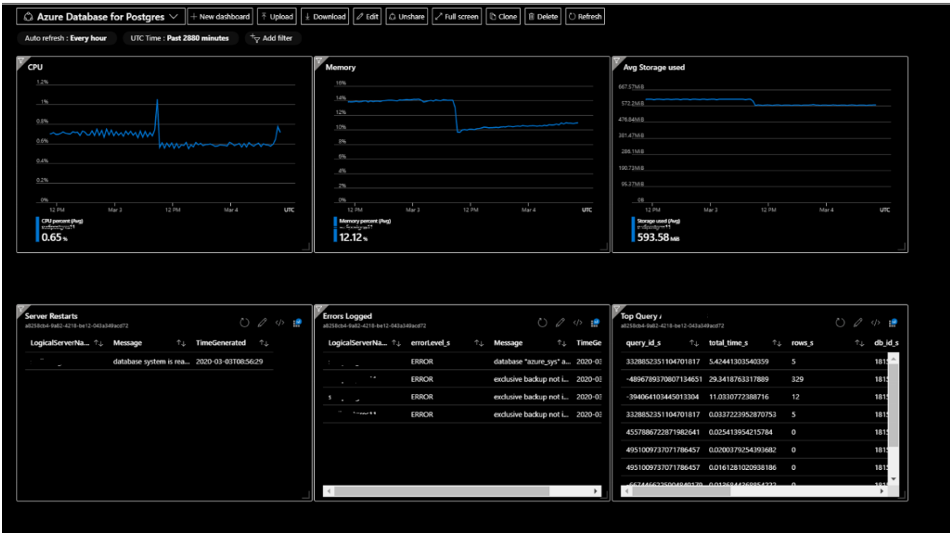Open Auto refresh Every hour setting
950x534 pixels.
pos(65,38)
